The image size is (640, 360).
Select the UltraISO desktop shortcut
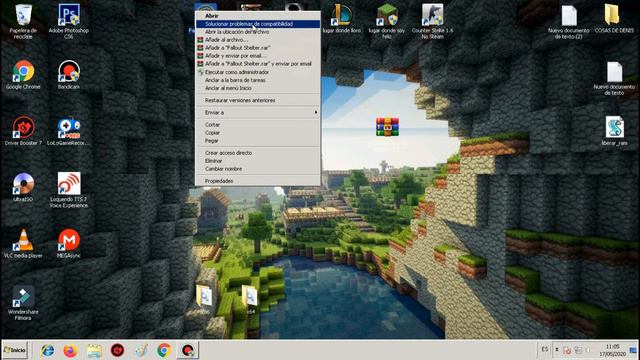click(x=23, y=187)
